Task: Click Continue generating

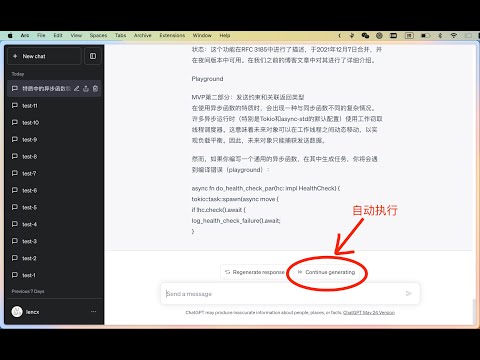Action: coord(326,272)
